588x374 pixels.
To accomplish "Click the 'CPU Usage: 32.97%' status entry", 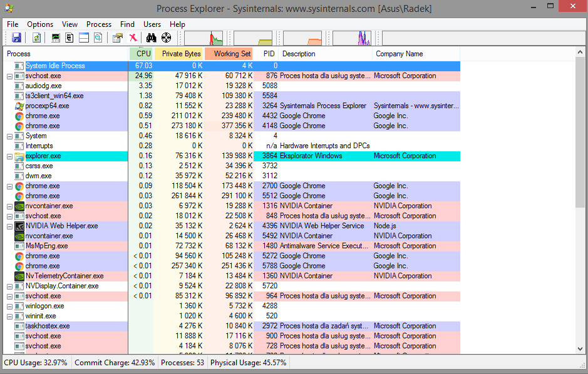I will (x=36, y=363).
